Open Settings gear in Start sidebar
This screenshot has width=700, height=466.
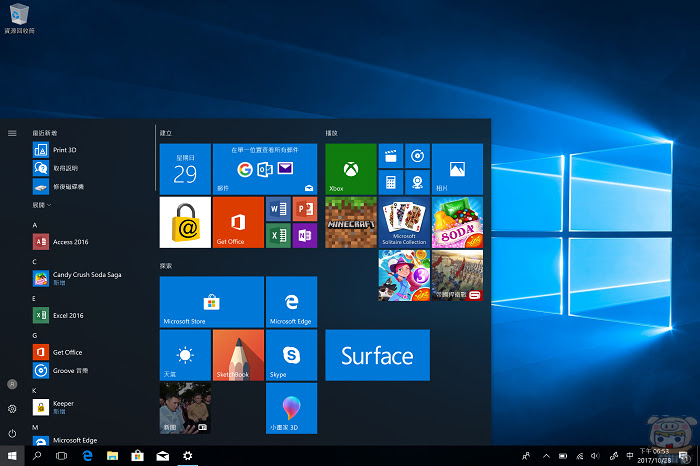[12, 409]
